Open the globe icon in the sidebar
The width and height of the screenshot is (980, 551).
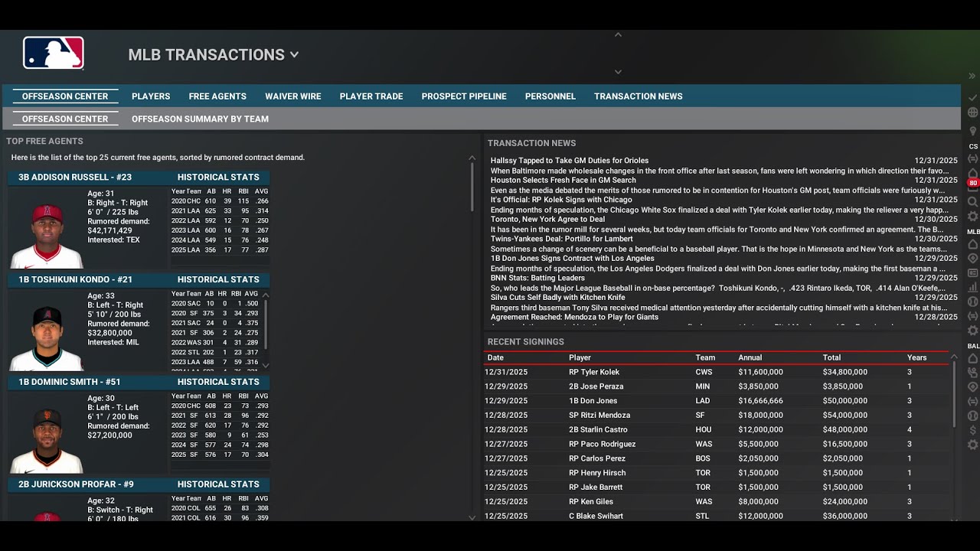pyautogui.click(x=973, y=112)
